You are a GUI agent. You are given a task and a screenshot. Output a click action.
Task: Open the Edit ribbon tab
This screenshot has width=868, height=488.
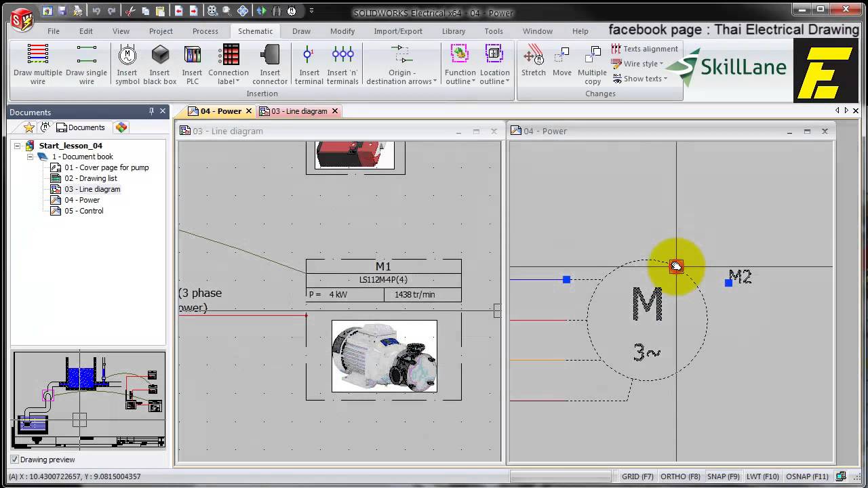(85, 31)
